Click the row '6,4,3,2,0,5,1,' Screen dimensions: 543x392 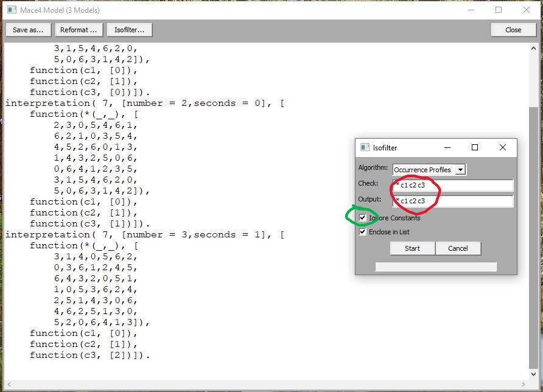[x=96, y=278]
